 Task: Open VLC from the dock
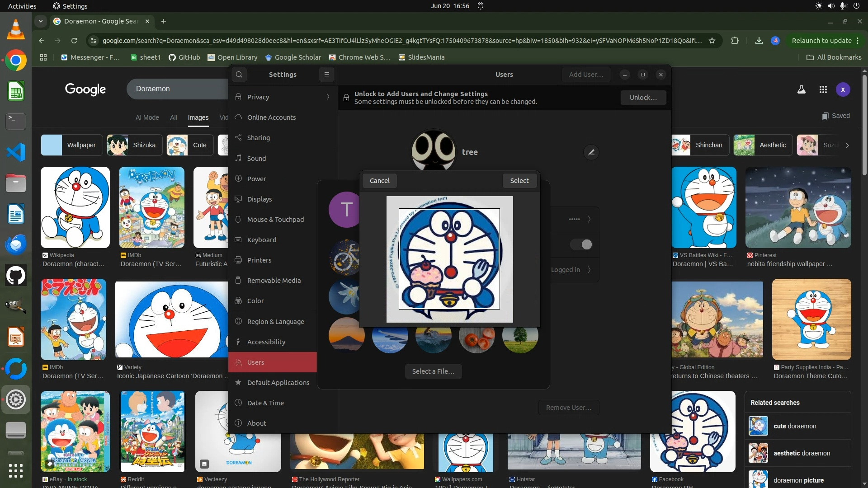click(x=16, y=29)
